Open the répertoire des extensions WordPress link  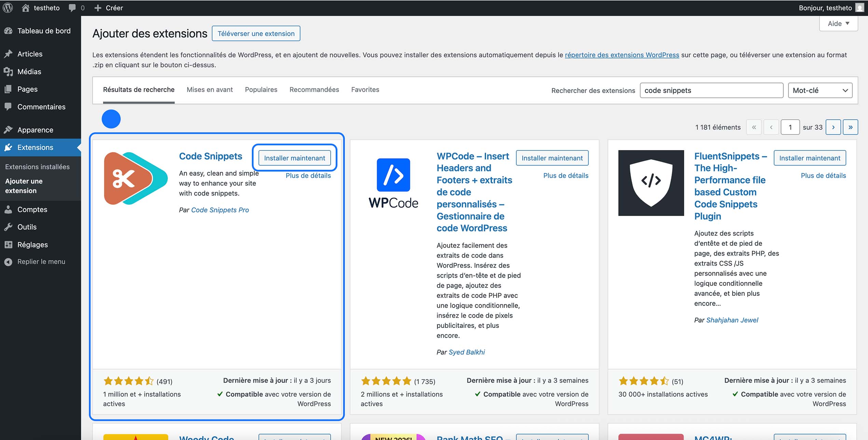pos(621,55)
